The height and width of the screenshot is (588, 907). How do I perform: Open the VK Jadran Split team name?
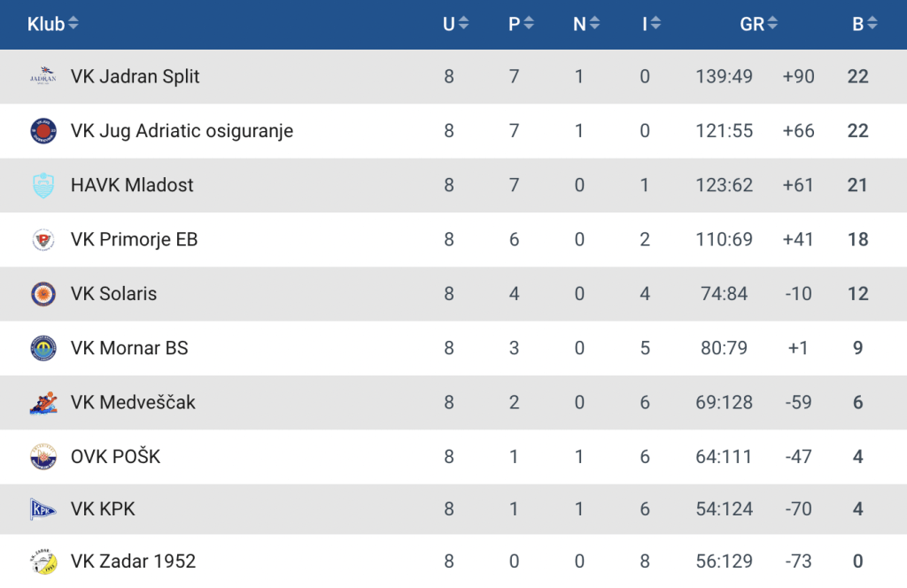(135, 76)
